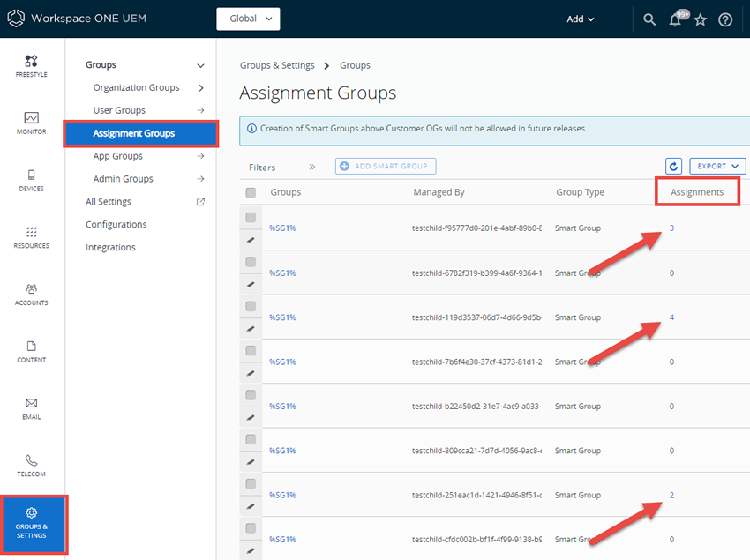750x560 pixels.
Task: Sort by Group Type column header
Action: [x=580, y=192]
